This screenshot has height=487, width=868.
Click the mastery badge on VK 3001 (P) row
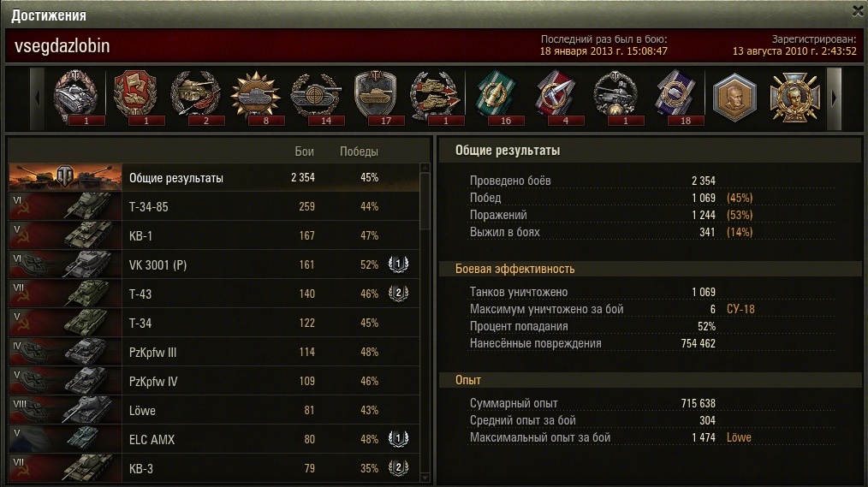click(398, 264)
